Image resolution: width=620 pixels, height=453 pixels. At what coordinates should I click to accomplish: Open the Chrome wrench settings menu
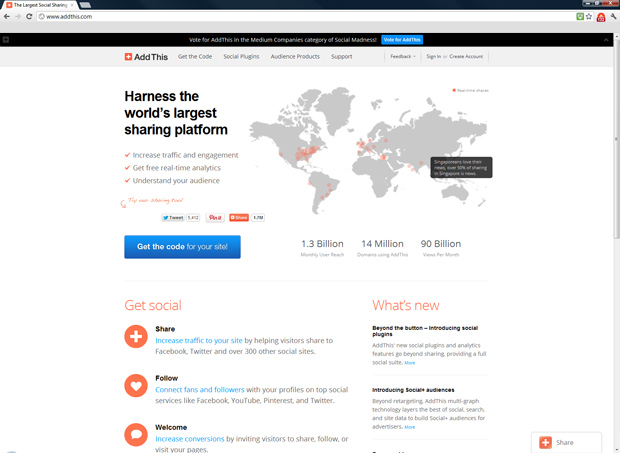pyautogui.click(x=613, y=17)
